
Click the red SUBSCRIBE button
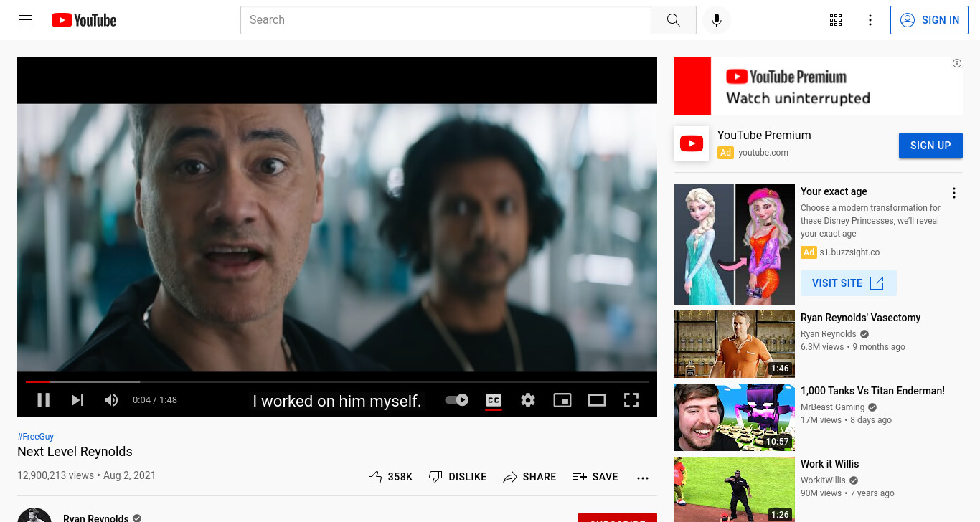pyautogui.click(x=618, y=518)
